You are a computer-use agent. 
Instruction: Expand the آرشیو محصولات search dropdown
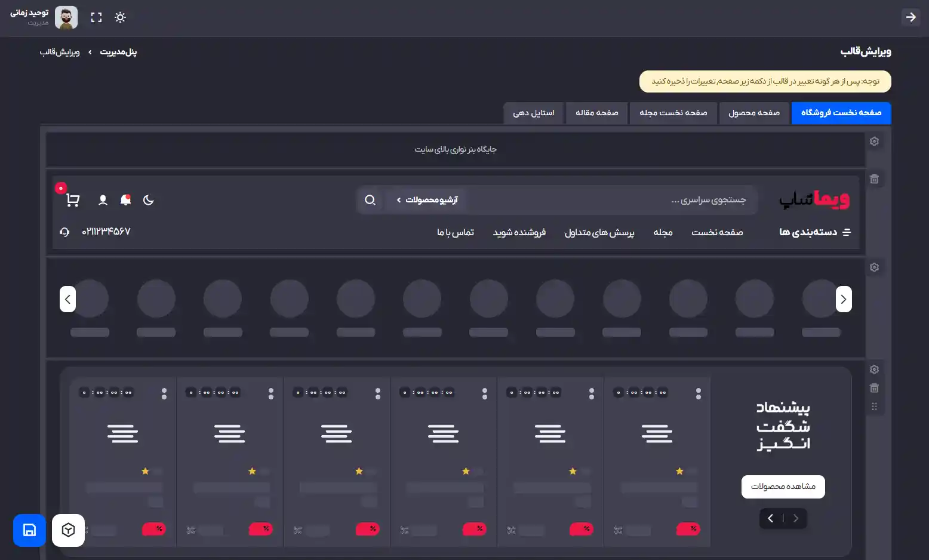point(426,200)
